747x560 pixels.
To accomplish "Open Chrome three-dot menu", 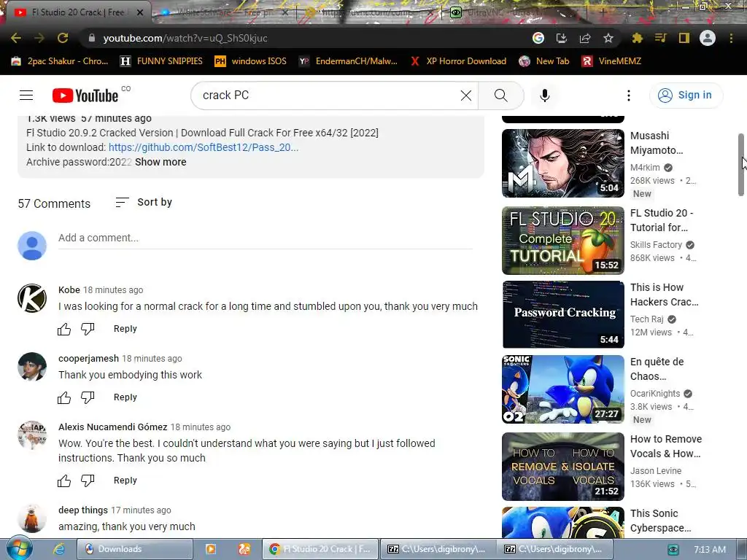I will coord(731,38).
